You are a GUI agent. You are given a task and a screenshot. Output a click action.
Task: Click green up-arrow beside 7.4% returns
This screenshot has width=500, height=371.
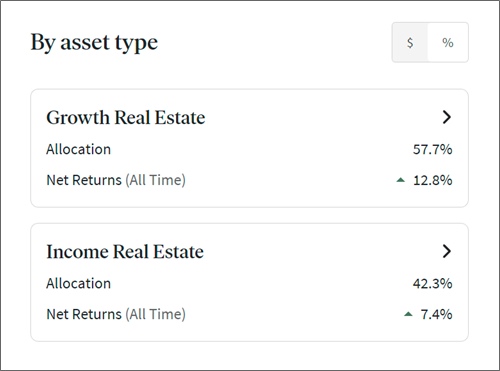(408, 314)
